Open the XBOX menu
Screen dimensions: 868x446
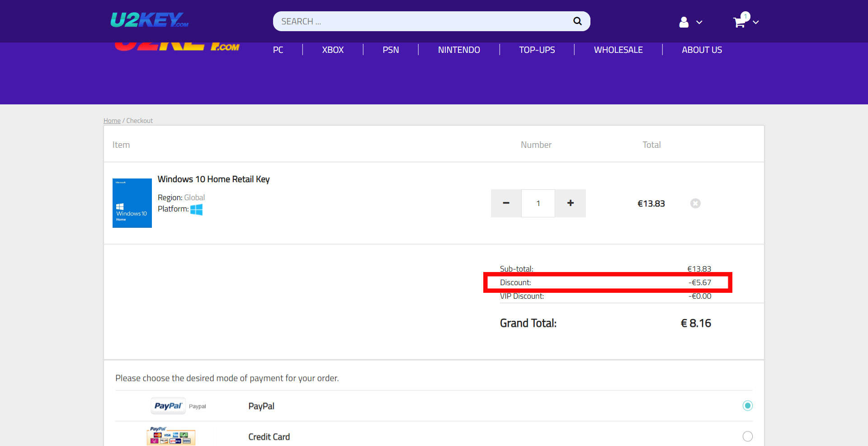[333, 50]
